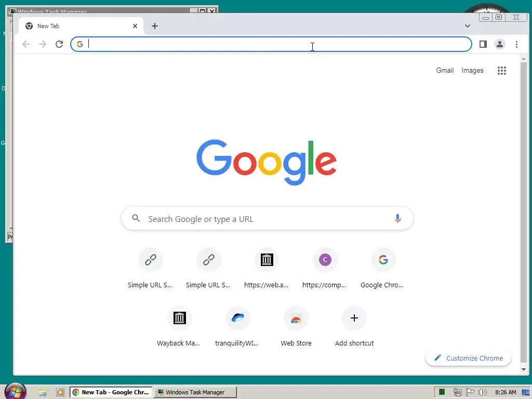Open the Chrome three-dot menu
The height and width of the screenshot is (399, 532).
(516, 44)
